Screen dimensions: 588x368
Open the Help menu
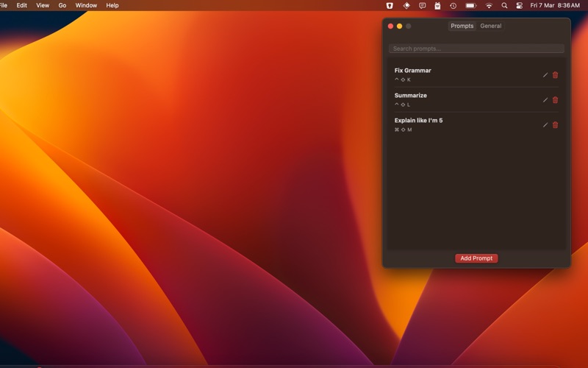click(112, 5)
